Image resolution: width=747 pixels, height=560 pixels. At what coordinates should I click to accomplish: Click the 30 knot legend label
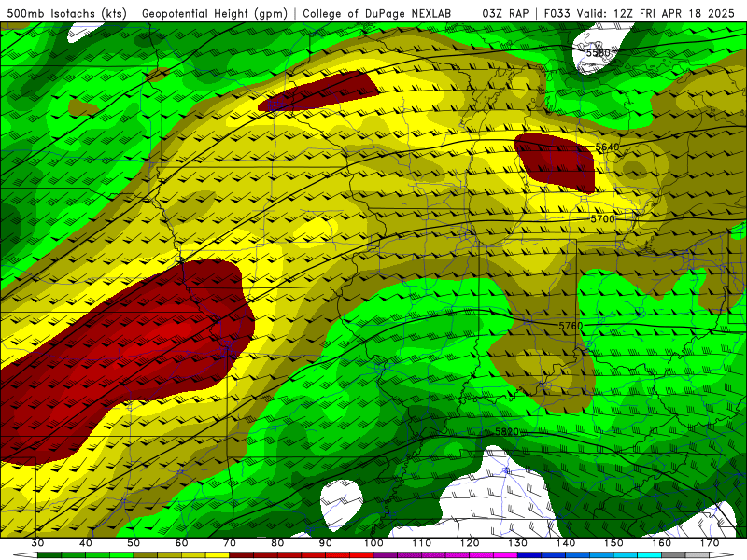pos(37,543)
